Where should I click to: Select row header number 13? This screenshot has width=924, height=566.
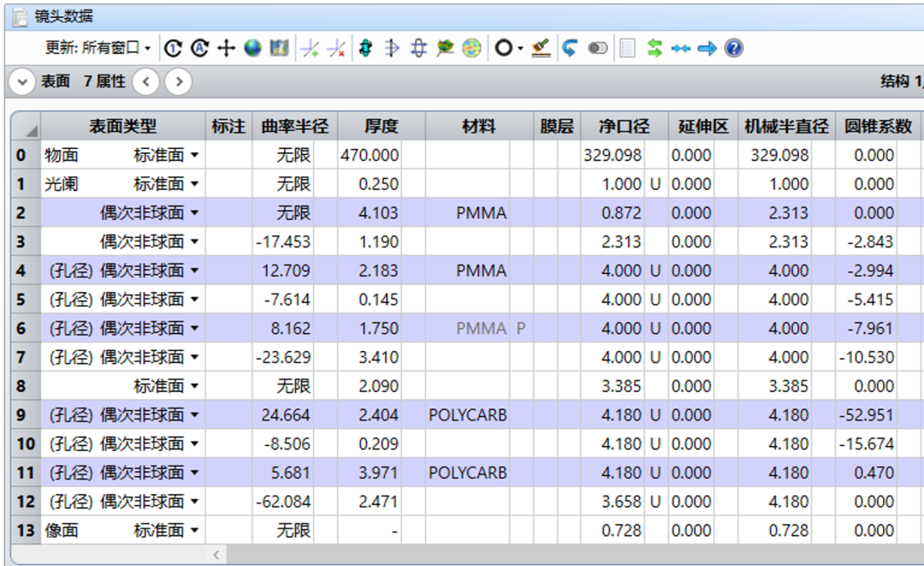coord(26,531)
